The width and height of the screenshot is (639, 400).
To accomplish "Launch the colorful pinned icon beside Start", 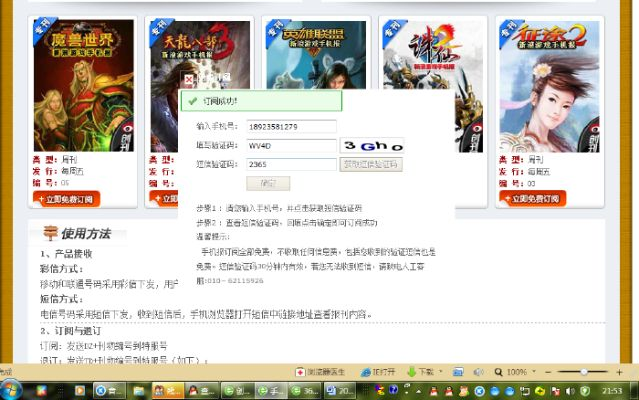I will click(41, 391).
